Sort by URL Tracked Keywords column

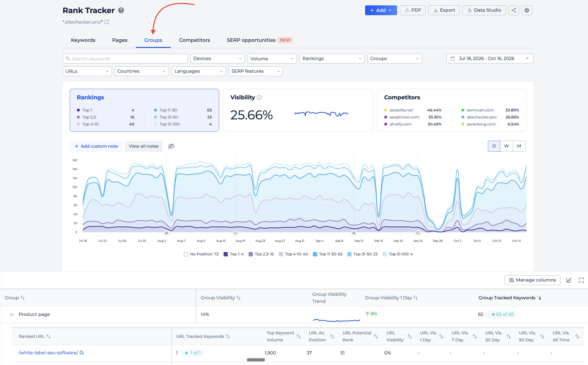point(228,336)
